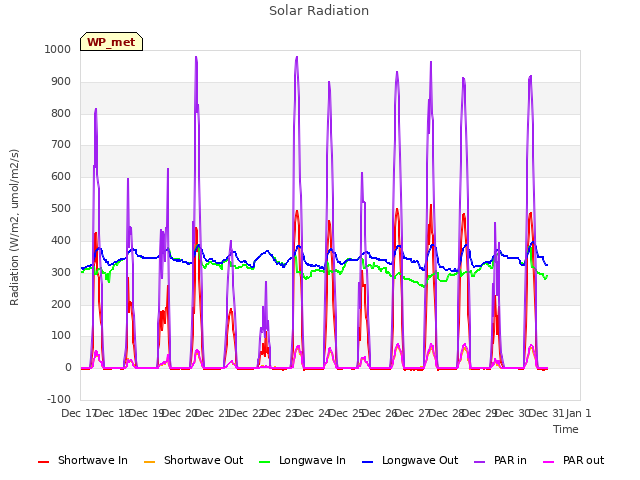The image size is (640, 480).
Task: Click the PAR in peak on Dec 20
Action: click(x=196, y=57)
